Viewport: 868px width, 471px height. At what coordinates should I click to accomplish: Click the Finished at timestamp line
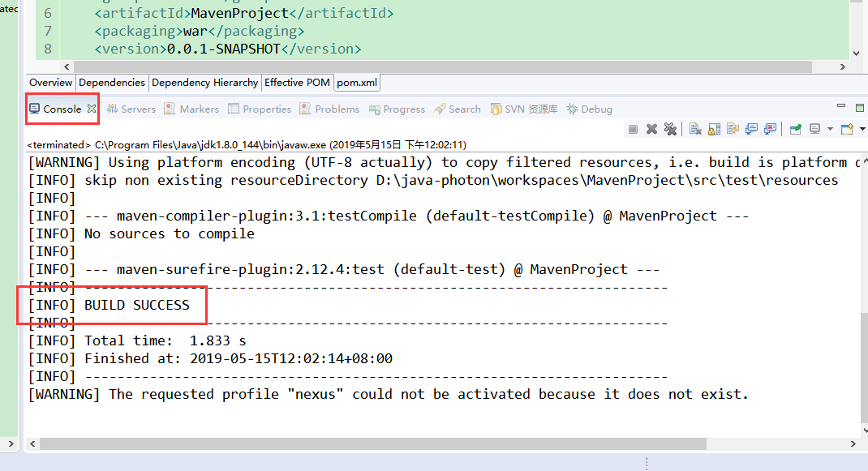click(210, 358)
